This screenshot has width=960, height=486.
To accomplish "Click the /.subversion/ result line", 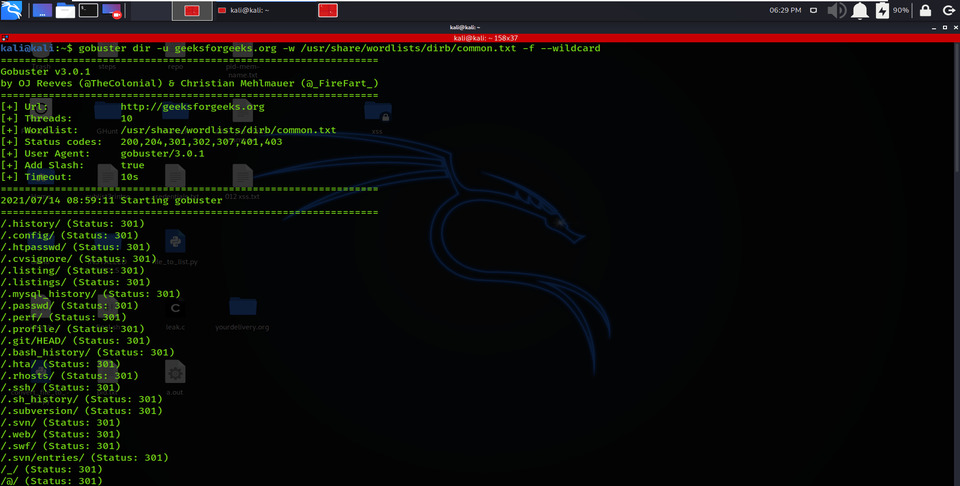I will tap(81, 411).
